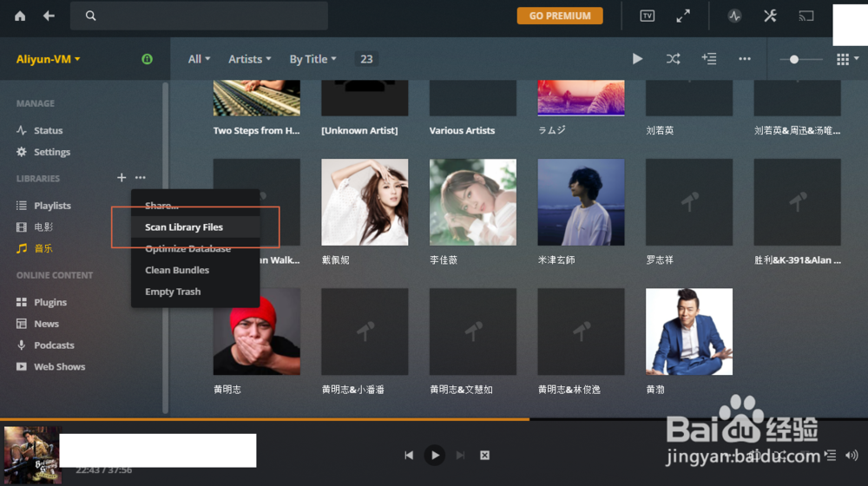Add a library with the plus icon

click(x=122, y=178)
